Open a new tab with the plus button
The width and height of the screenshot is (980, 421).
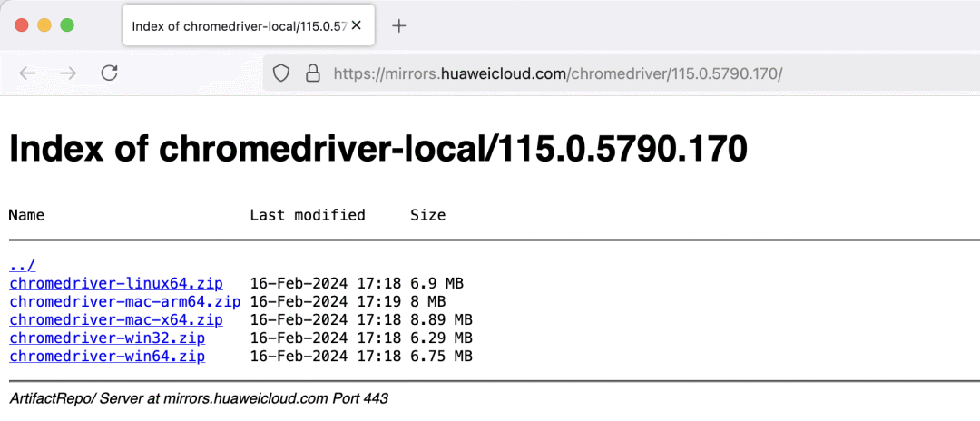398,25
